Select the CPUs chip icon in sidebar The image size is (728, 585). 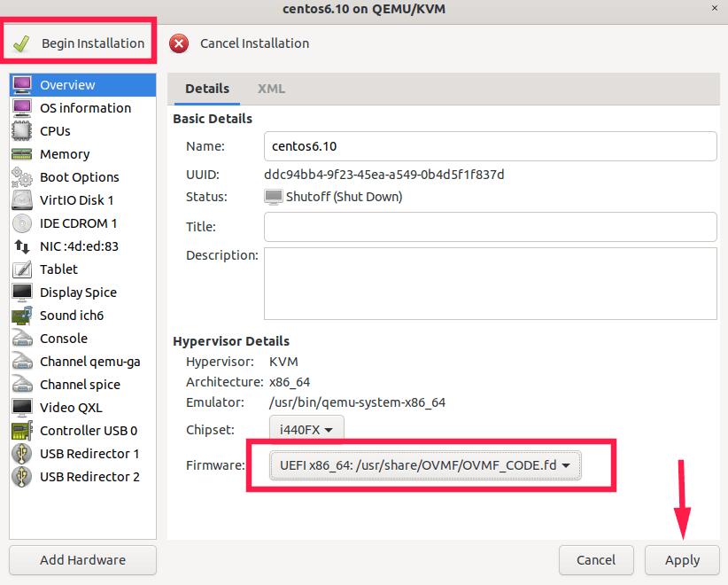(22, 131)
